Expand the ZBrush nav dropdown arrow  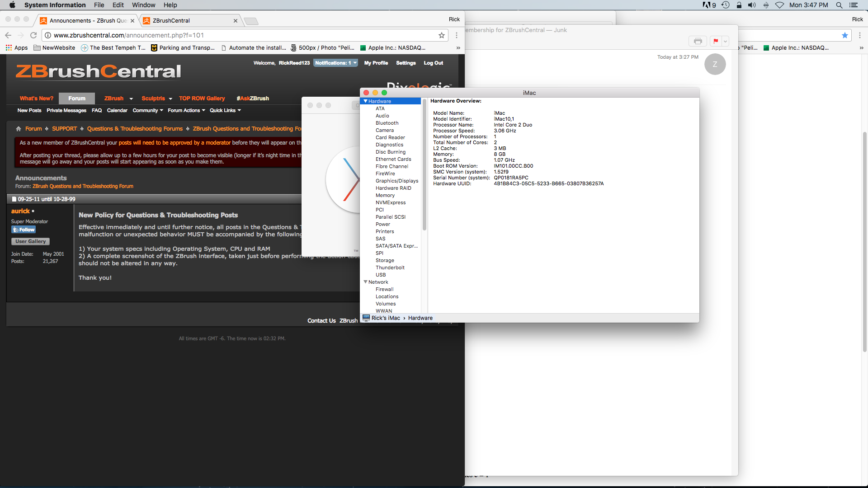pyautogui.click(x=131, y=99)
